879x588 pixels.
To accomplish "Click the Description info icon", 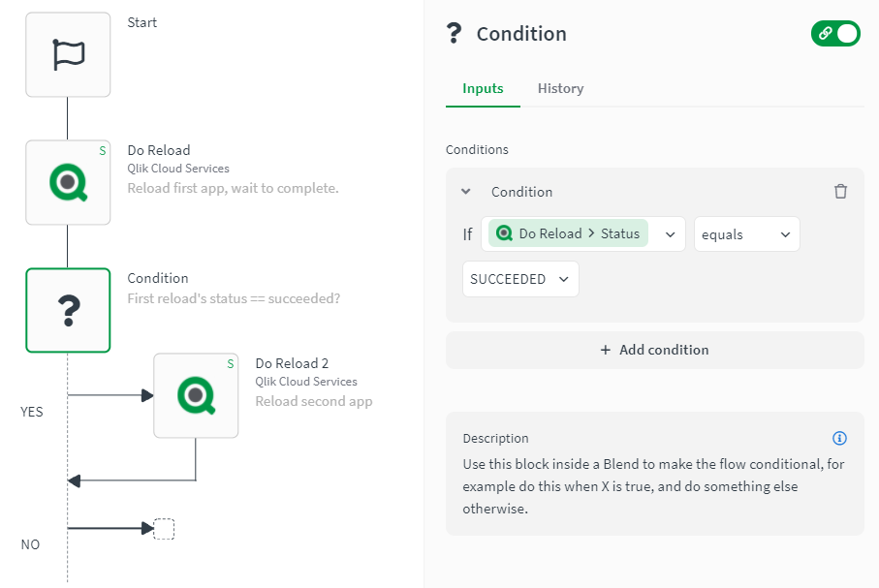I will [840, 438].
